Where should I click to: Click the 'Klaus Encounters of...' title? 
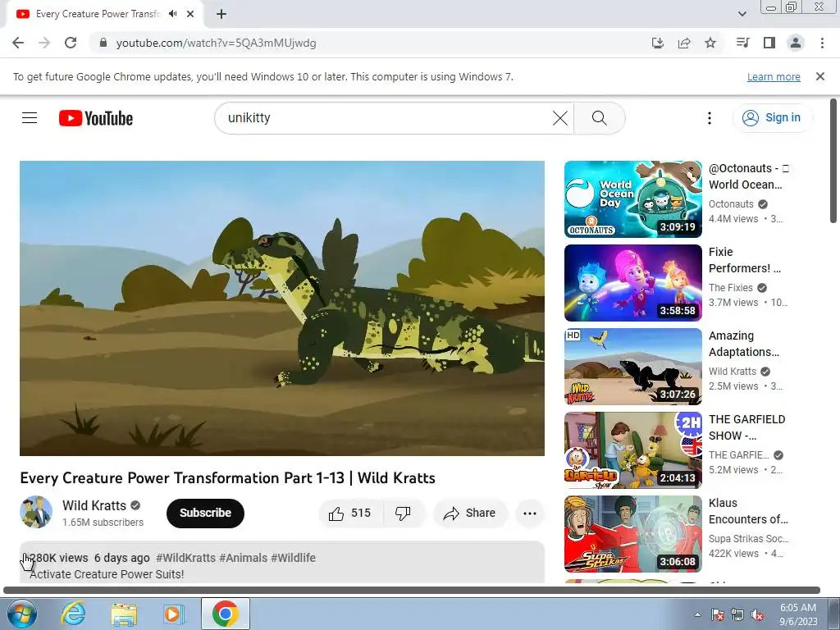[748, 511]
